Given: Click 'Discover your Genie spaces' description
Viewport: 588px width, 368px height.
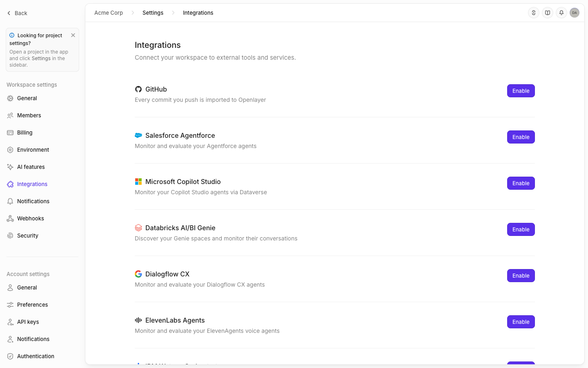Looking at the screenshot, I should point(216,238).
